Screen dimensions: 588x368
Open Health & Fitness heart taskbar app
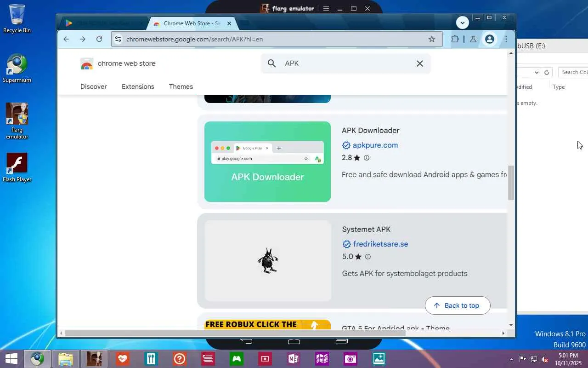(x=123, y=359)
